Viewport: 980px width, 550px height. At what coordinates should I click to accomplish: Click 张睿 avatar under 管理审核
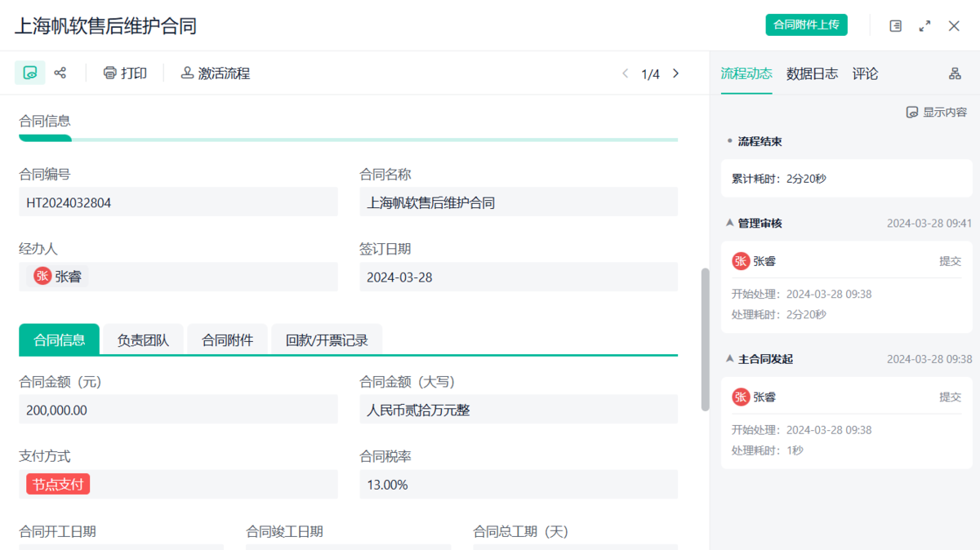pyautogui.click(x=741, y=261)
